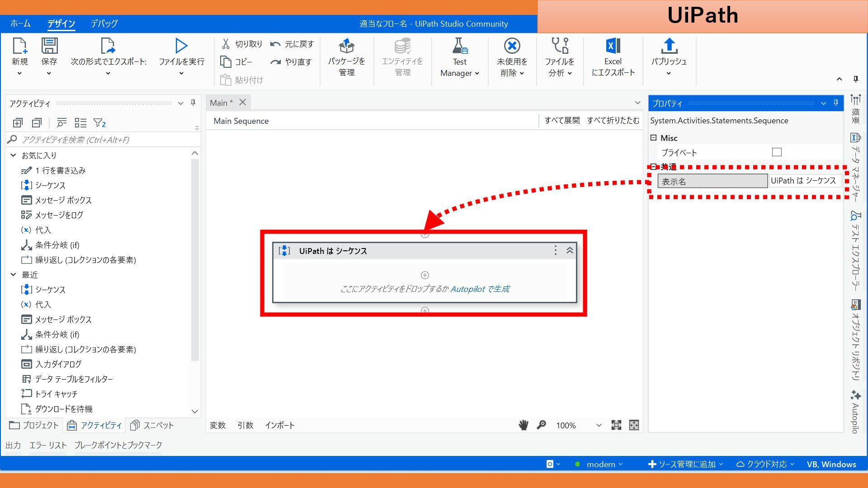Pin the Activities panel

pyautogui.click(x=193, y=103)
